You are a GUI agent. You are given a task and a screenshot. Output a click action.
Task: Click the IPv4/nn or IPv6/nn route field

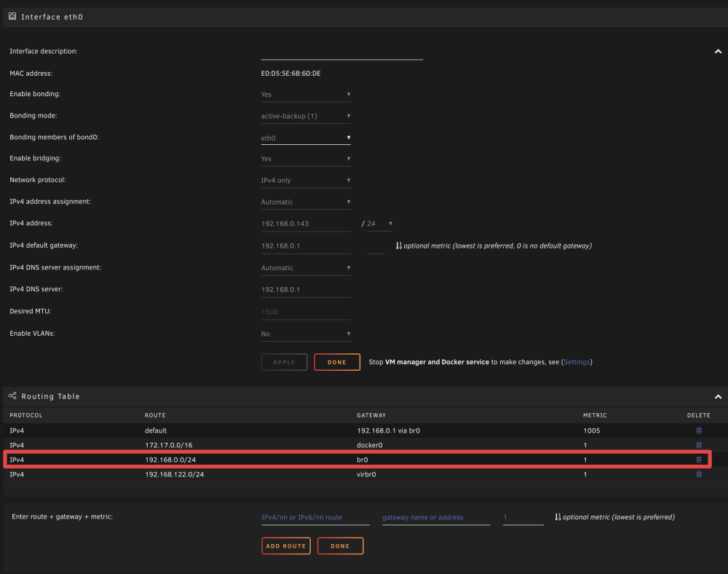(315, 517)
